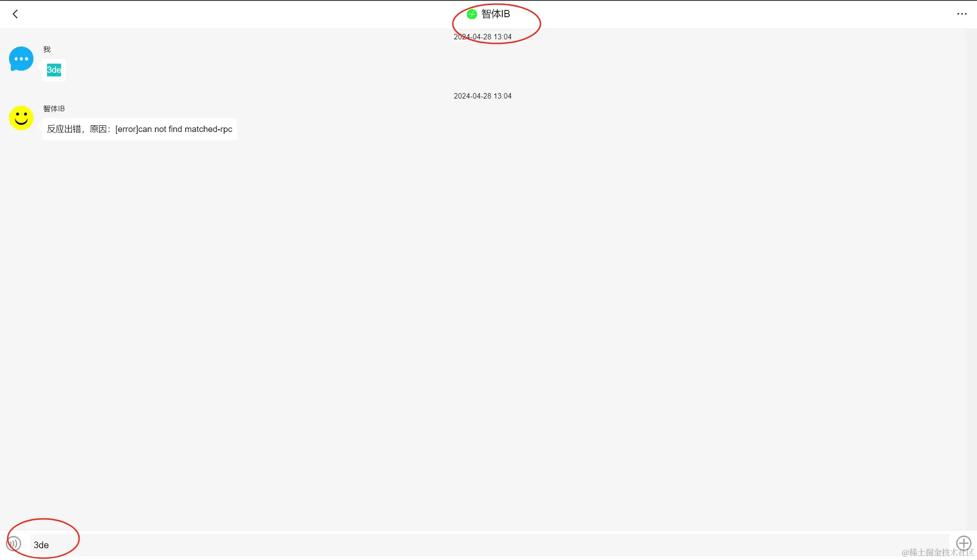Image resolution: width=977 pixels, height=560 pixels.
Task: Tap the voice input icon
Action: (x=14, y=543)
